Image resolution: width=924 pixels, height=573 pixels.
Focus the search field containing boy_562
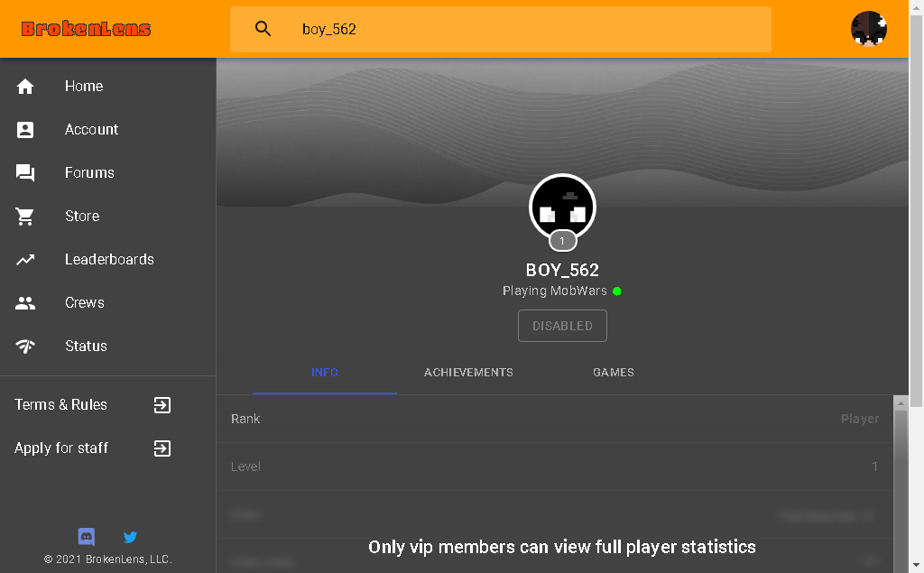point(500,30)
